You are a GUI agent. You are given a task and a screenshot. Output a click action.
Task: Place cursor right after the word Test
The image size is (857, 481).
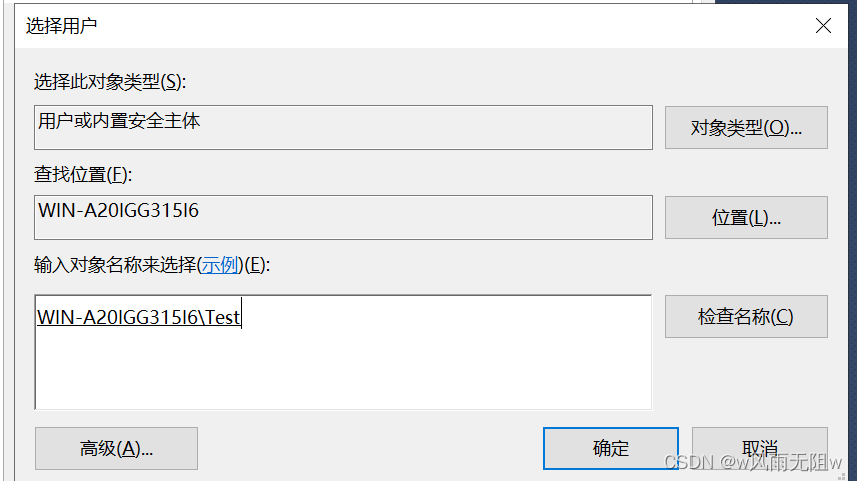point(241,317)
